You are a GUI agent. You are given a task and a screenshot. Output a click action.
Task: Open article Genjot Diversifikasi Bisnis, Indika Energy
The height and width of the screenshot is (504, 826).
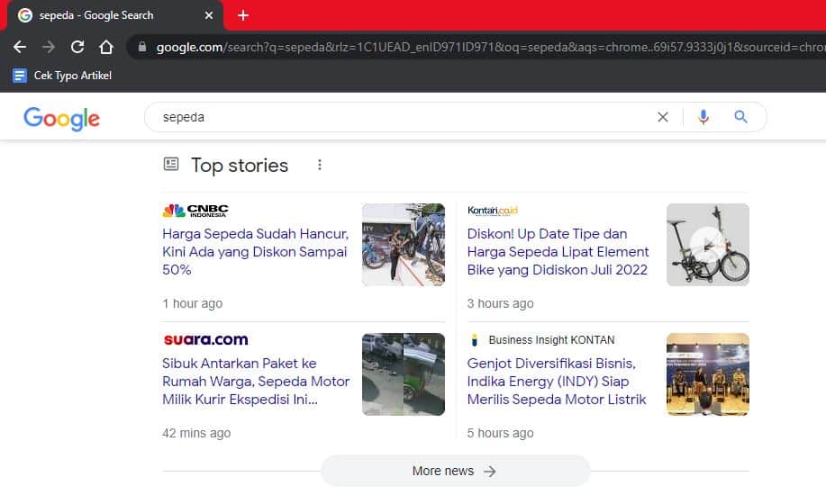557,382
